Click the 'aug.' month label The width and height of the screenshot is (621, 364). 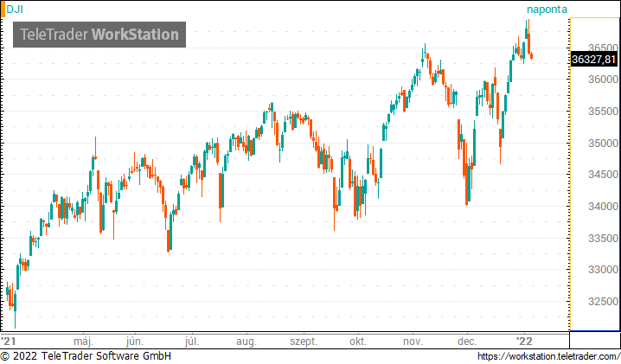(246, 342)
